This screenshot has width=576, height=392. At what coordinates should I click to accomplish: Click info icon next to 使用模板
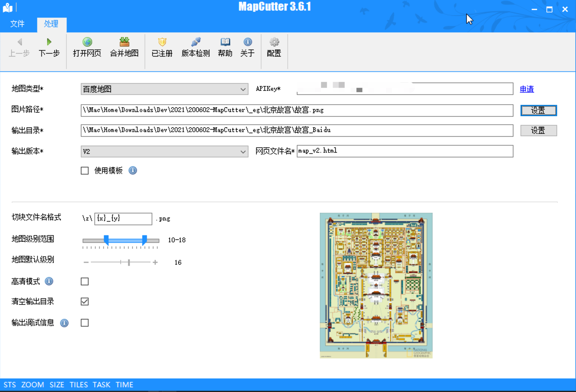coord(133,170)
